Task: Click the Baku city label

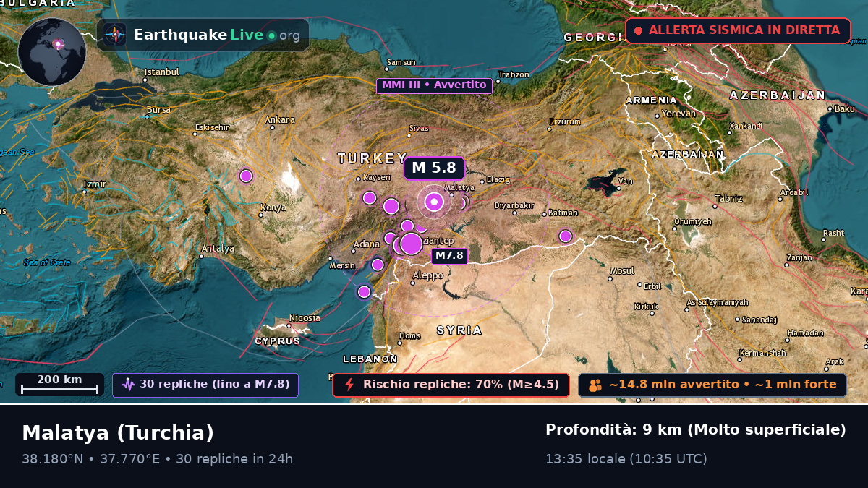Action: (x=845, y=109)
